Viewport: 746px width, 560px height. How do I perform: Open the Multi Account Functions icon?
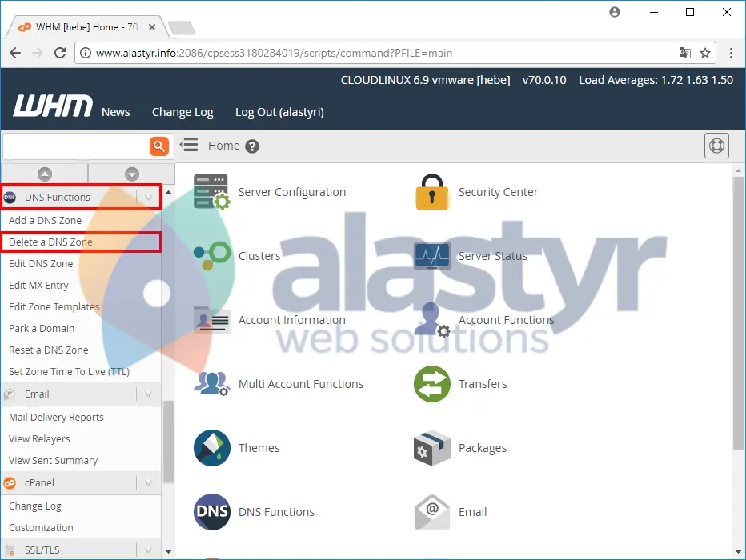(x=212, y=384)
